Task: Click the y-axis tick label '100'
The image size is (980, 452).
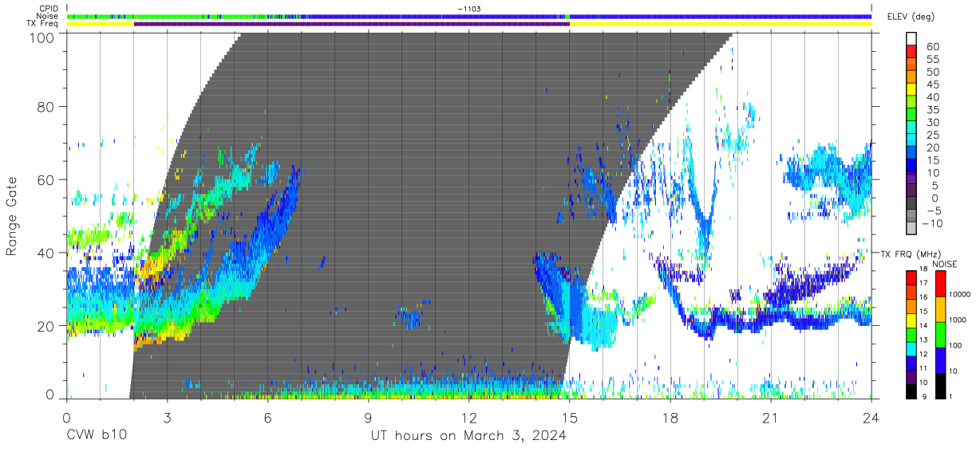Action: [x=43, y=37]
